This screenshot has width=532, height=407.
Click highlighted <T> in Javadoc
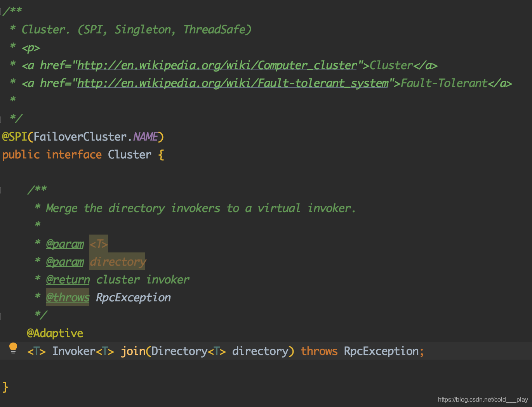tap(99, 244)
